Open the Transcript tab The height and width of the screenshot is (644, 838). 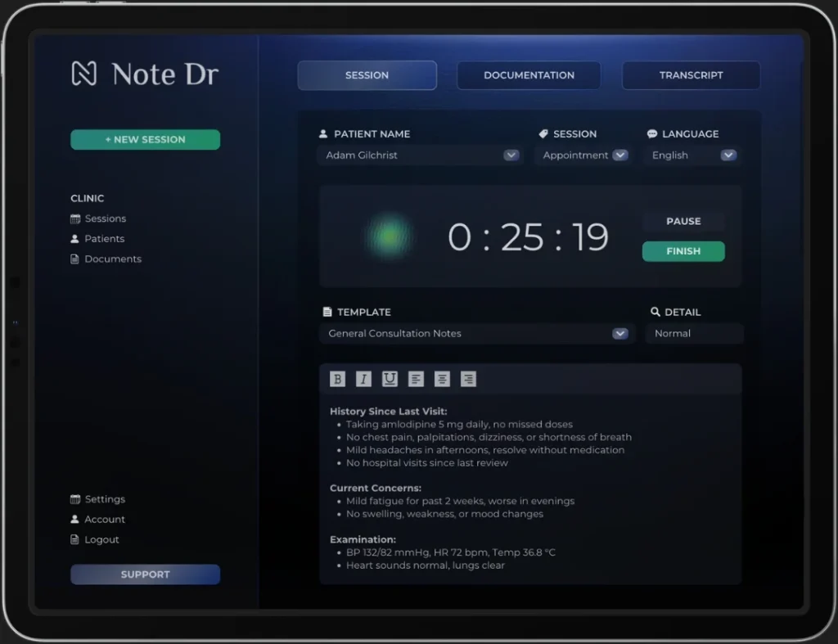pyautogui.click(x=691, y=75)
